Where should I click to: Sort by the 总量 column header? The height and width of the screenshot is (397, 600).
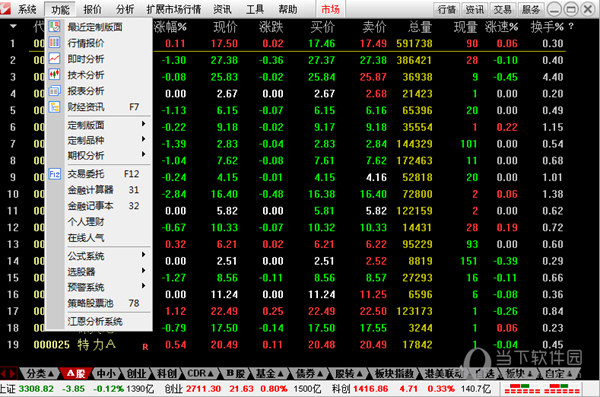click(420, 27)
